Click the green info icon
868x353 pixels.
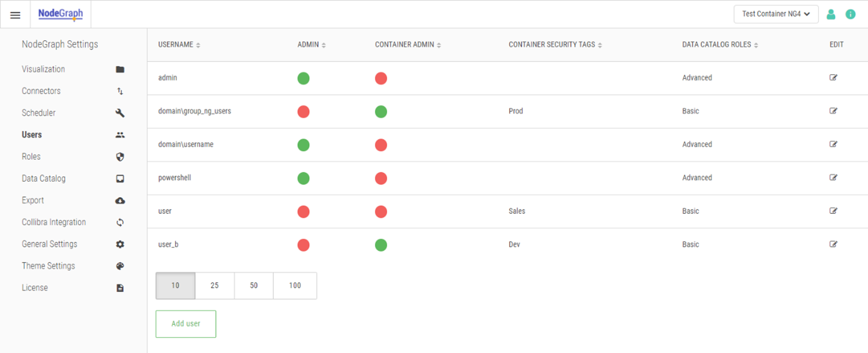pos(851,14)
